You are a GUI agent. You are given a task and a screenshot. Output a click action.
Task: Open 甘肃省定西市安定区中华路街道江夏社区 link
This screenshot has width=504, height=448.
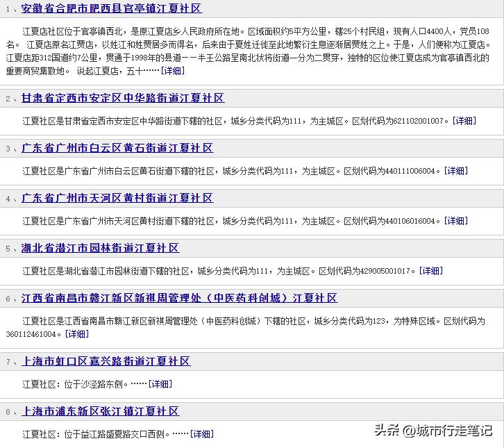[123, 98]
